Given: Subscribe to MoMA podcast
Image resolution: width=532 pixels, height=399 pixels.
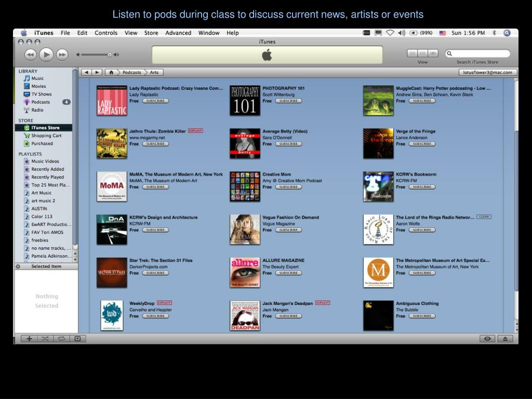Looking at the screenshot, I should coord(155,187).
